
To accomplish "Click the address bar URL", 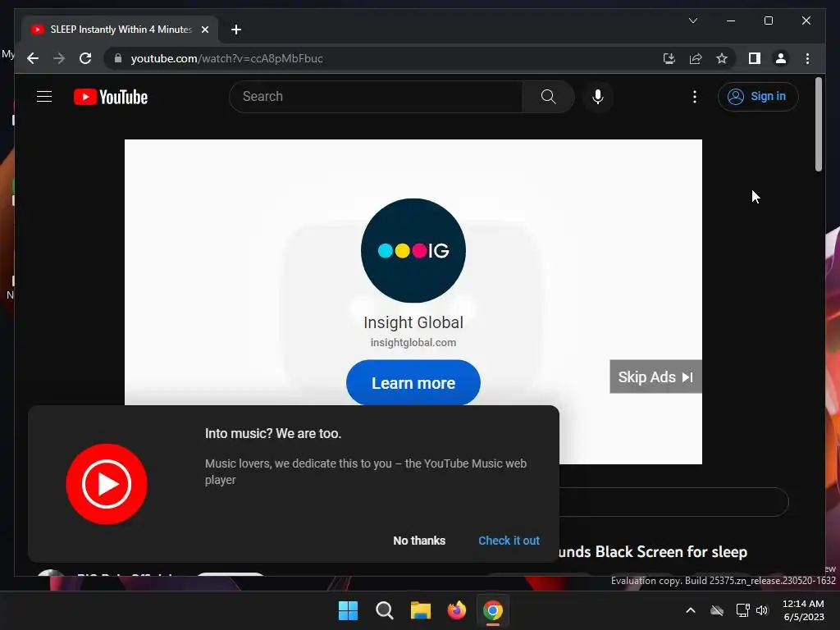I will (x=226, y=58).
